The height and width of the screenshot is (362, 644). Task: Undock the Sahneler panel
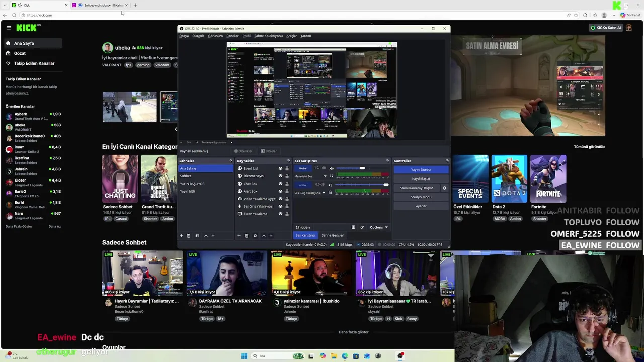point(231,161)
